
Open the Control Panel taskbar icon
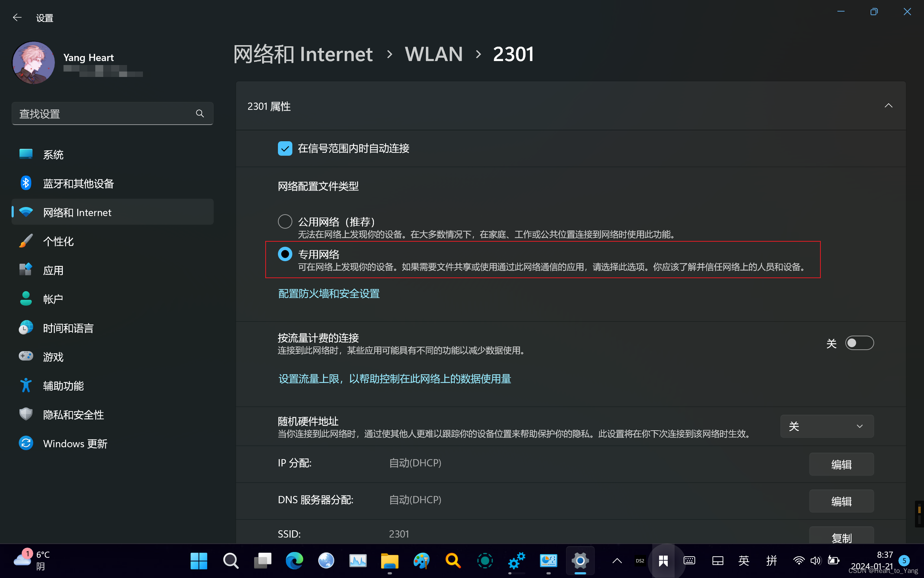(x=548, y=561)
